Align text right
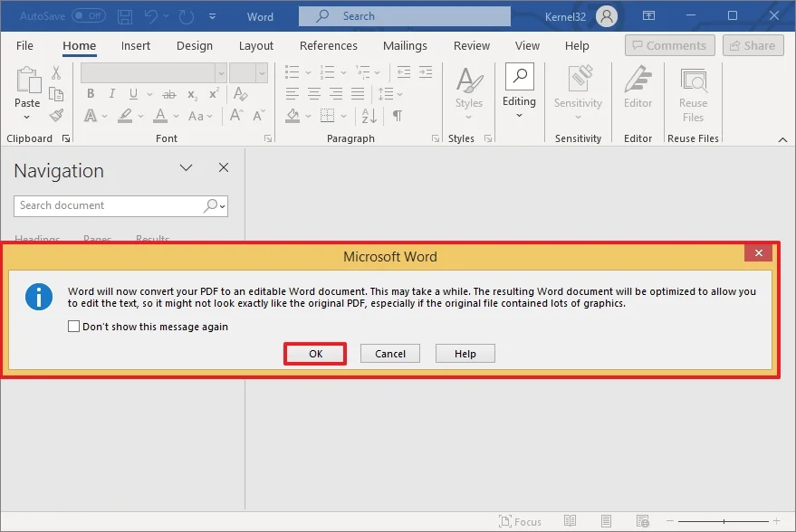The image size is (796, 532). click(336, 94)
